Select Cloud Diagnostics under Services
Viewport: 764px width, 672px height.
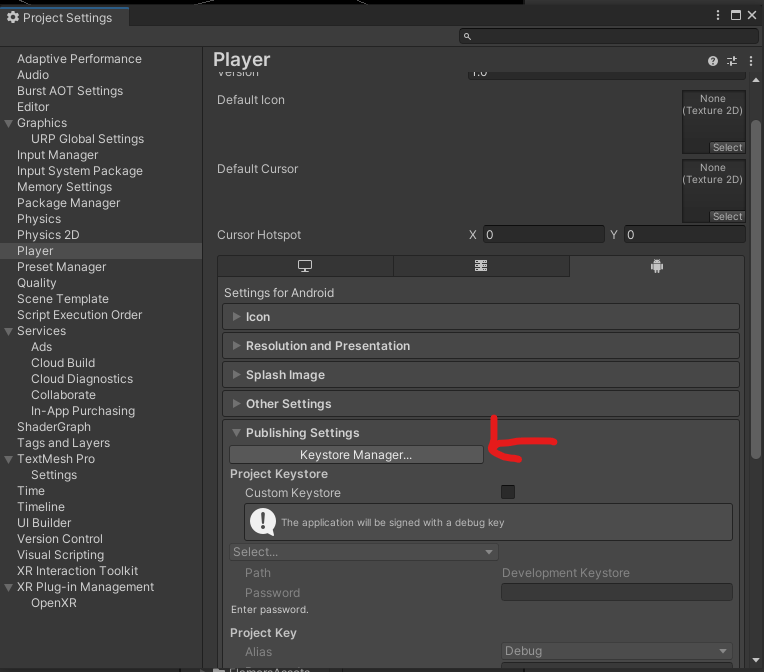[82, 379]
